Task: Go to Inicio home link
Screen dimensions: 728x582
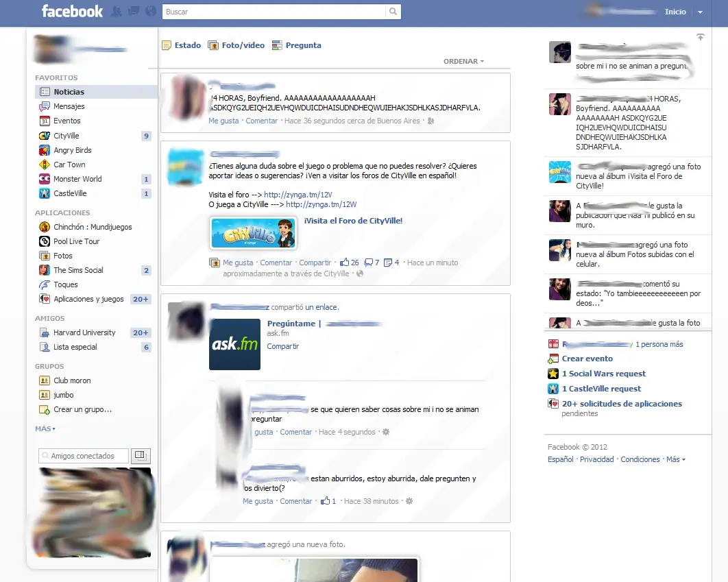Action: 675,12
